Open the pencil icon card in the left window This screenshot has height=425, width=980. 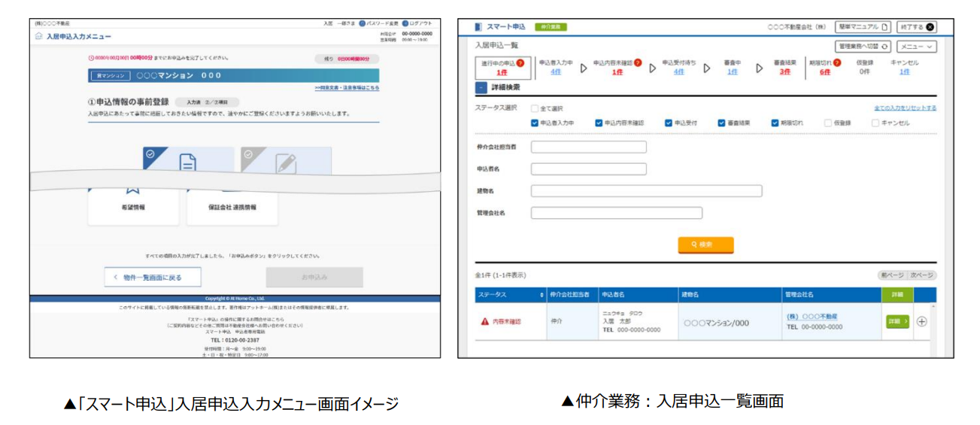pyautogui.click(x=287, y=159)
